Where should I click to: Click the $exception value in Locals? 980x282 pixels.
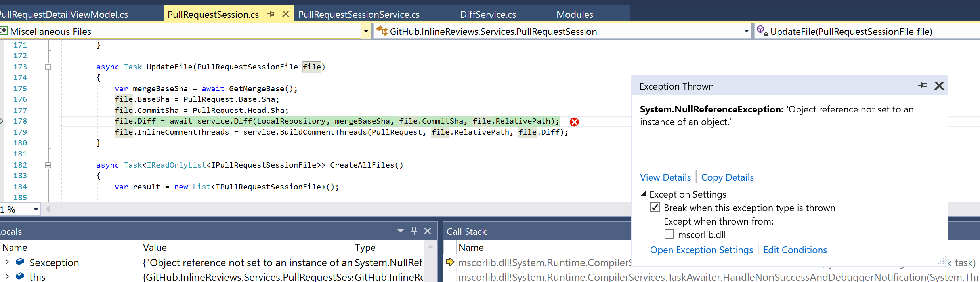(247, 262)
